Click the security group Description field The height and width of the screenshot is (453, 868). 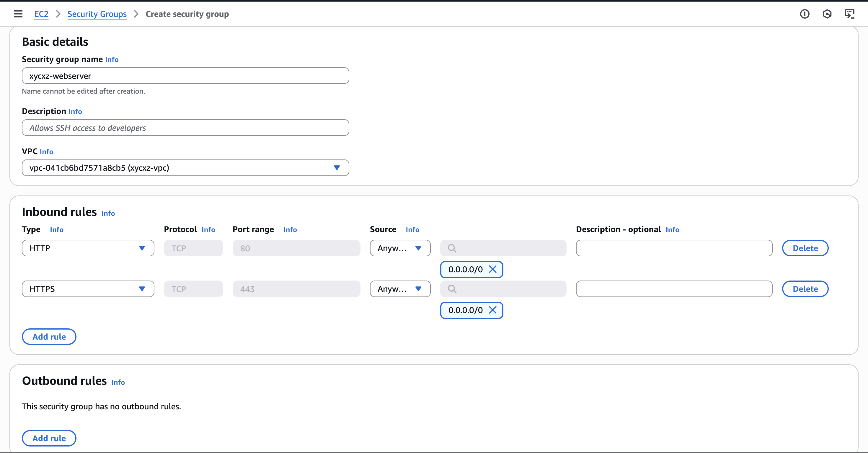(x=185, y=128)
